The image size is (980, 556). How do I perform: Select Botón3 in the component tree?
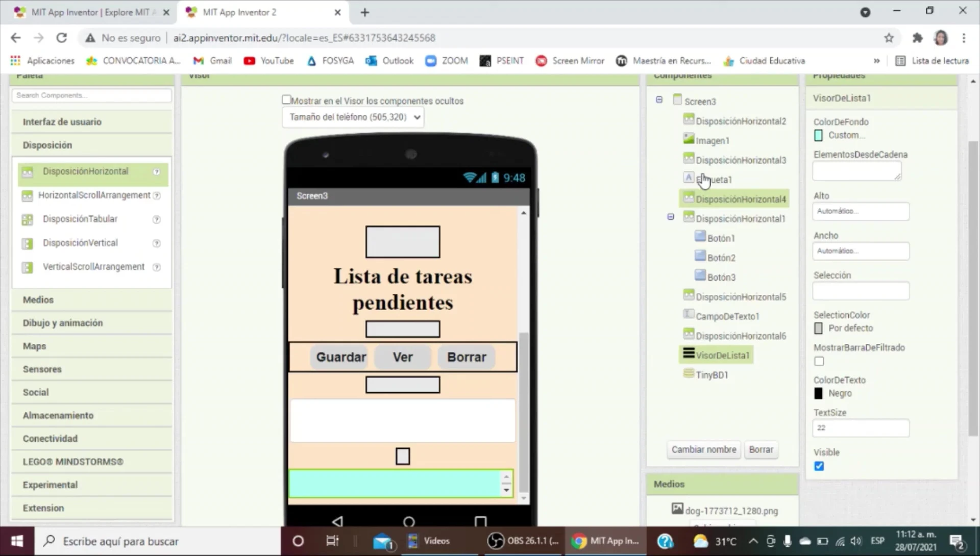[721, 277]
